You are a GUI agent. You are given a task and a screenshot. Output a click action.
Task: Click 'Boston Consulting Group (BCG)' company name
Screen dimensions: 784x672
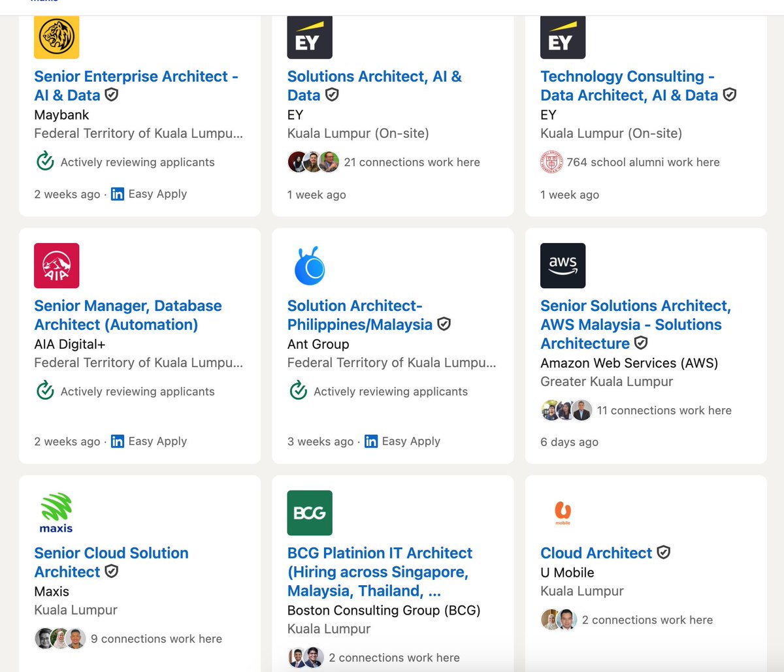[384, 610]
